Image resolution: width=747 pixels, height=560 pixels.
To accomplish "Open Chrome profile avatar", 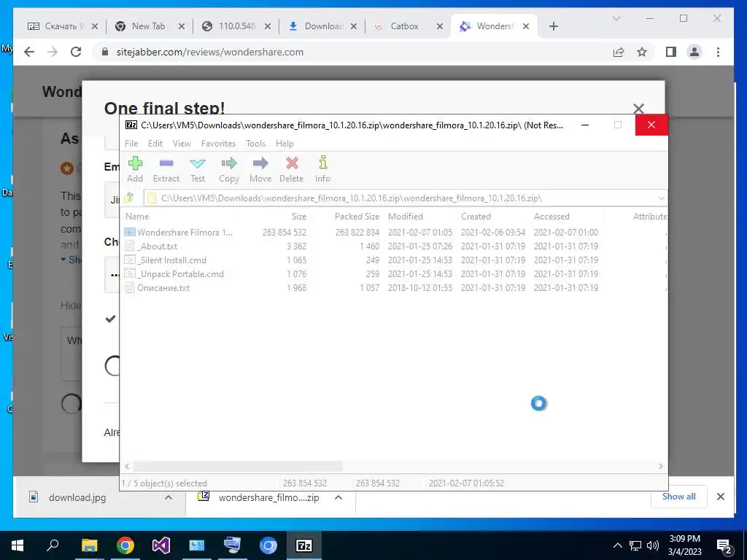I will (x=694, y=52).
